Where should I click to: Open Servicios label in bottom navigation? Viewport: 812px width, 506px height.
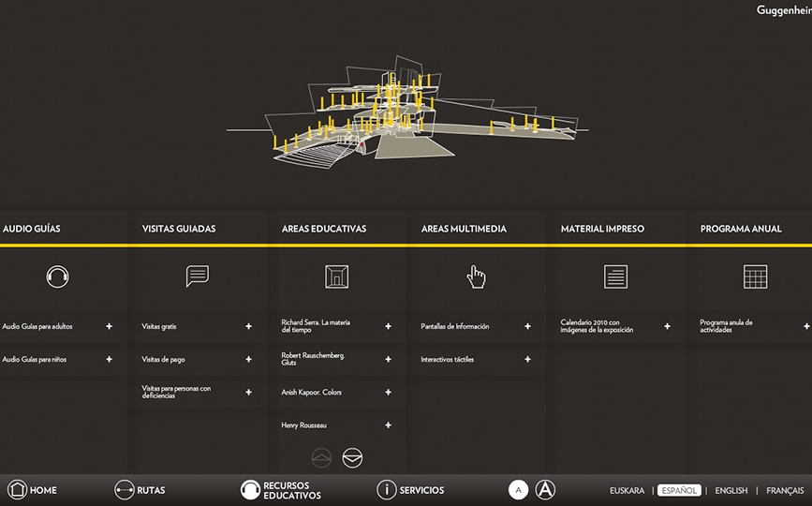pos(421,490)
